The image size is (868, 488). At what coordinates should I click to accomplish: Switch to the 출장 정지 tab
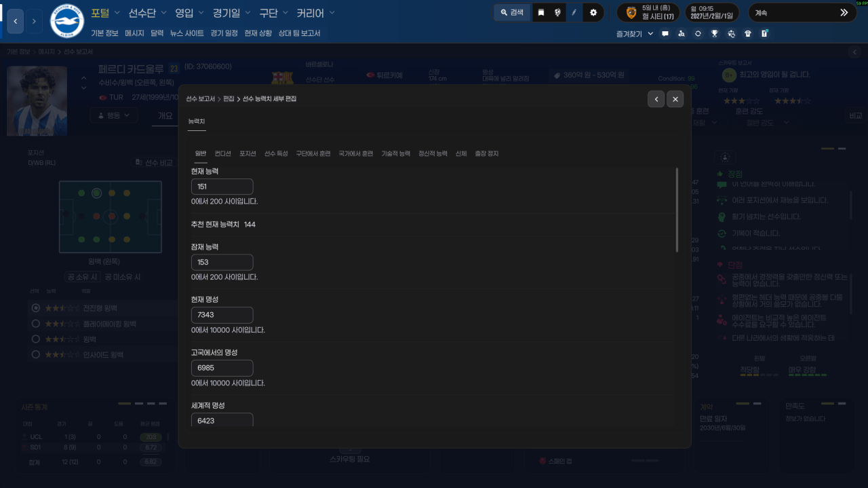486,154
